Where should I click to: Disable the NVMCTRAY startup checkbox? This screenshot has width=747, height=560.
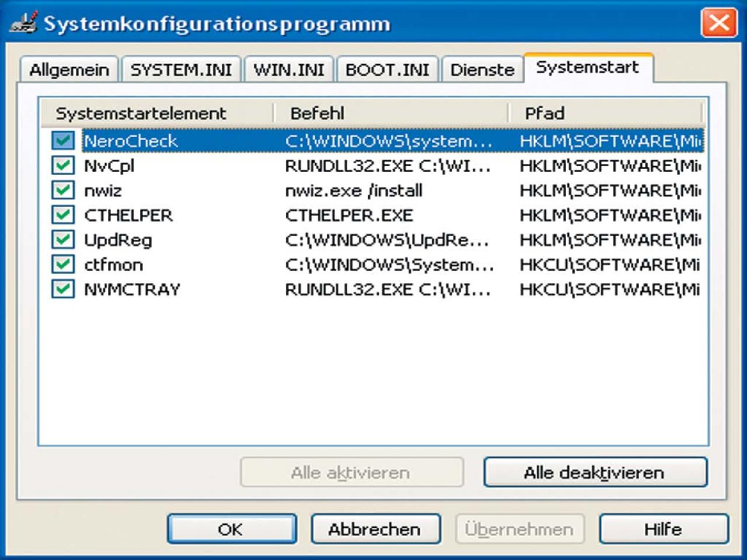pos(63,289)
